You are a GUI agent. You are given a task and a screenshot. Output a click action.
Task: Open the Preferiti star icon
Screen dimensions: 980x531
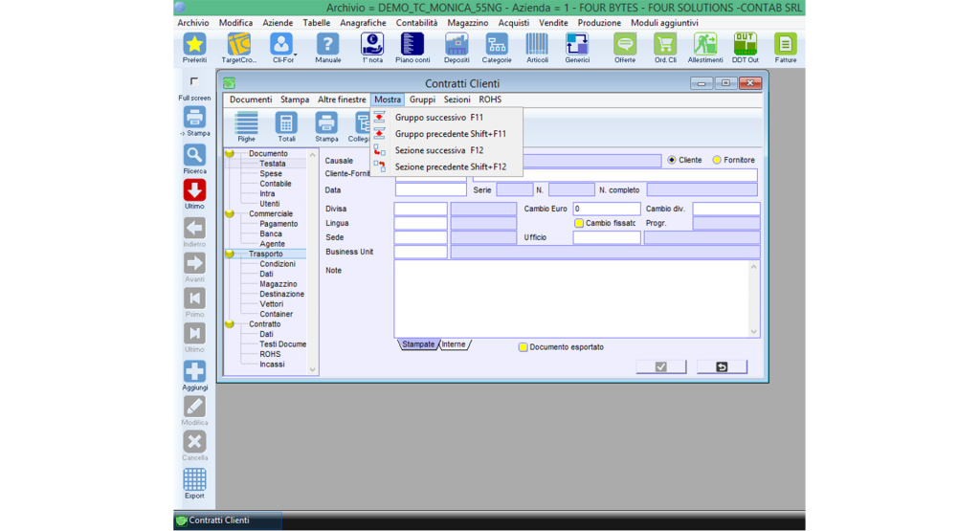click(194, 45)
